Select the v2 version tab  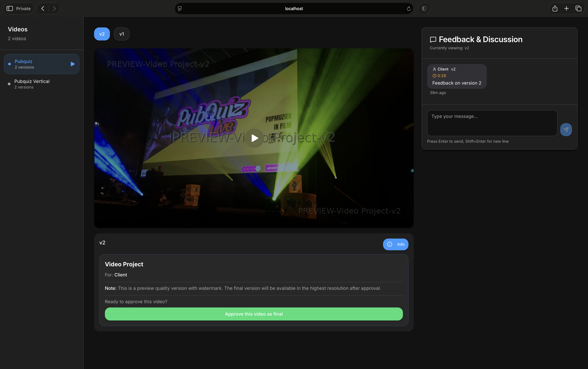pos(102,34)
